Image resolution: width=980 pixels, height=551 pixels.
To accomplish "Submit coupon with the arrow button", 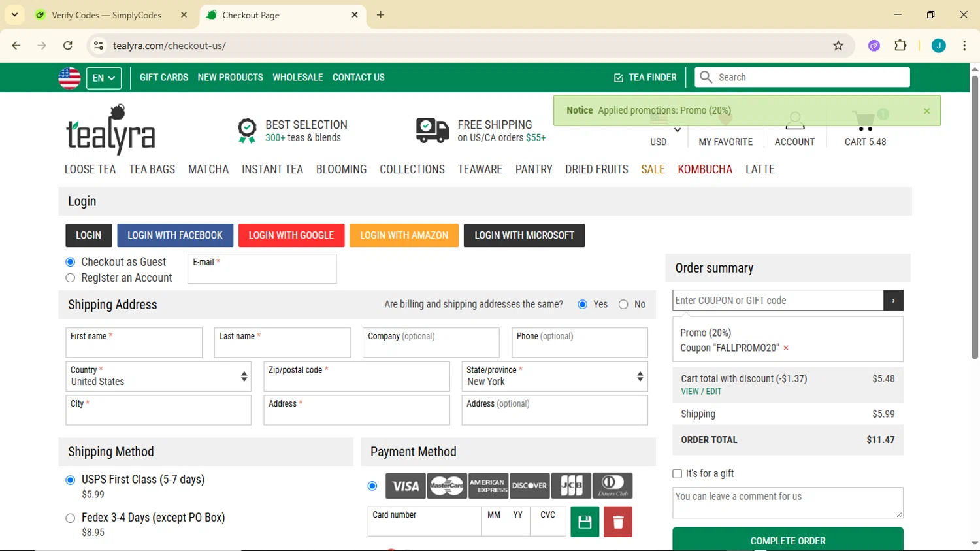I will point(893,301).
